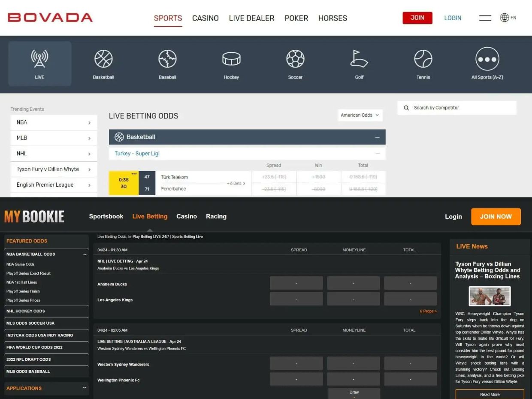The width and height of the screenshot is (532, 399).
Task: Open the Tyson Fury news thumbnail
Action: pos(490,296)
